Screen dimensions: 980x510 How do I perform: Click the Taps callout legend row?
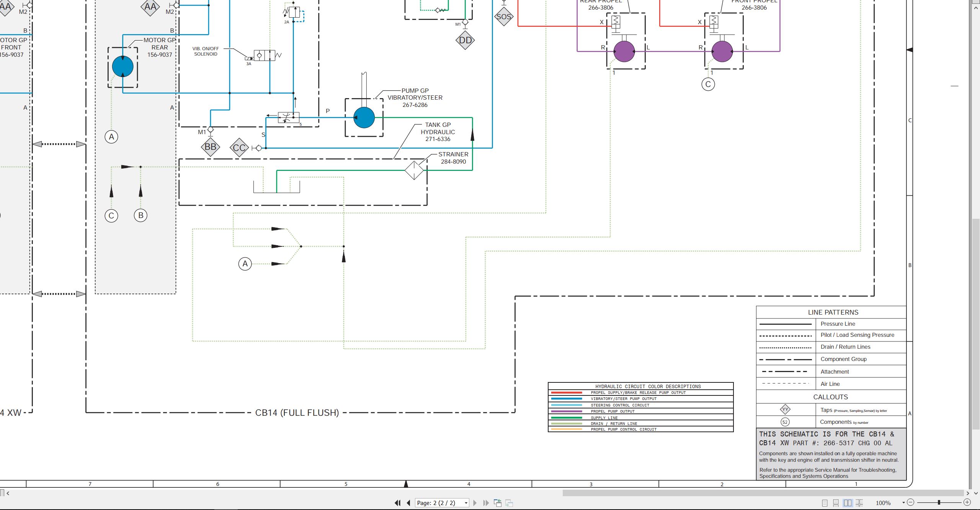coord(831,410)
